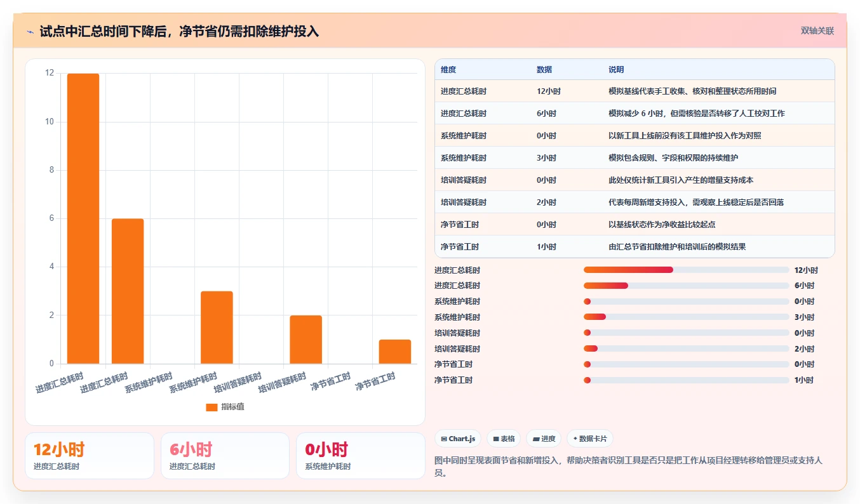Click the 12 tick label on y-axis

[x=50, y=73]
